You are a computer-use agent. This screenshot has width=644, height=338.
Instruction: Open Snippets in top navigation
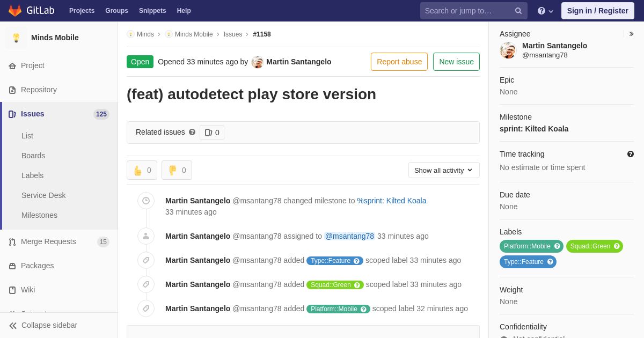pyautogui.click(x=152, y=11)
